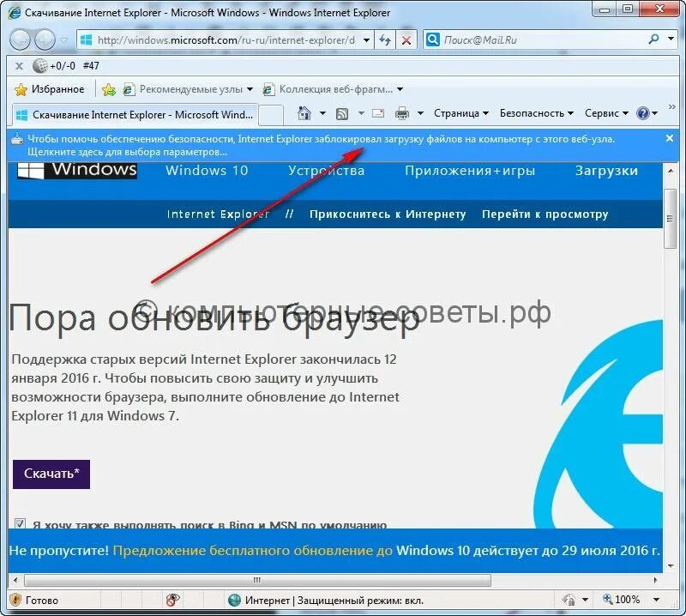
Task: Open the Безопасность menu
Action: (x=537, y=113)
